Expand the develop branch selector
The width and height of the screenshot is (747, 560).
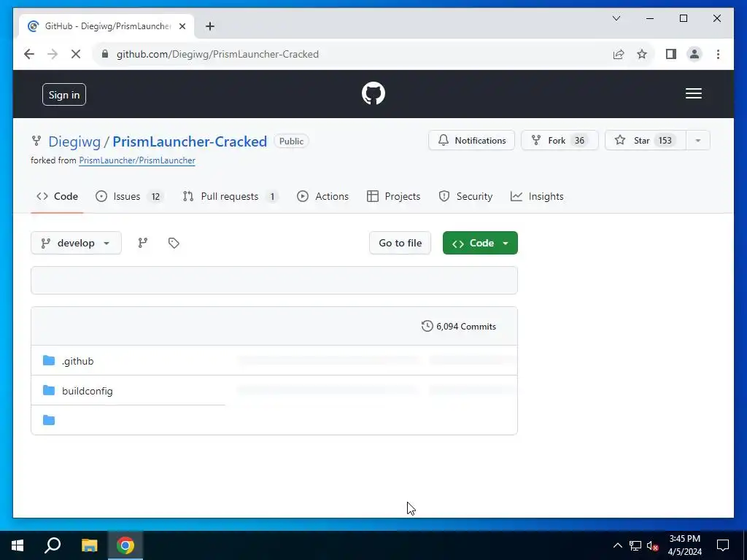click(x=76, y=243)
